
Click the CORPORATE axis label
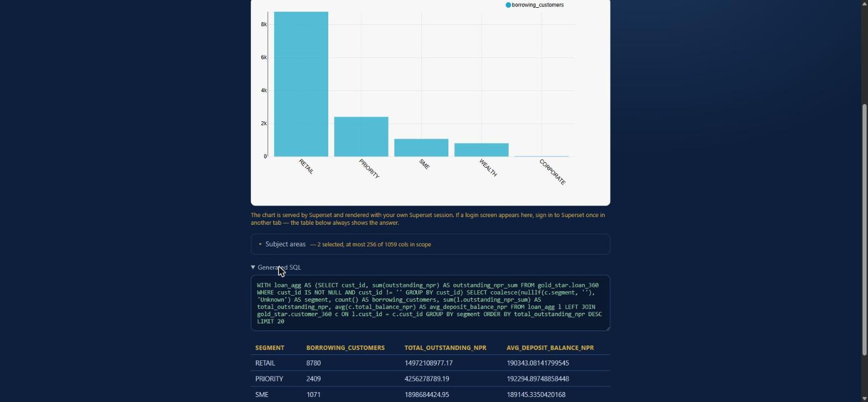pyautogui.click(x=552, y=172)
